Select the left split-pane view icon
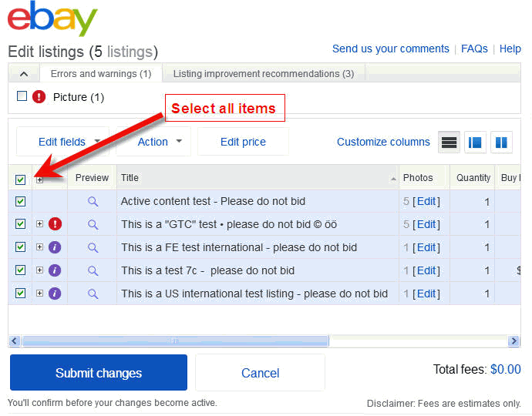The height and width of the screenshot is (416, 532). (475, 143)
